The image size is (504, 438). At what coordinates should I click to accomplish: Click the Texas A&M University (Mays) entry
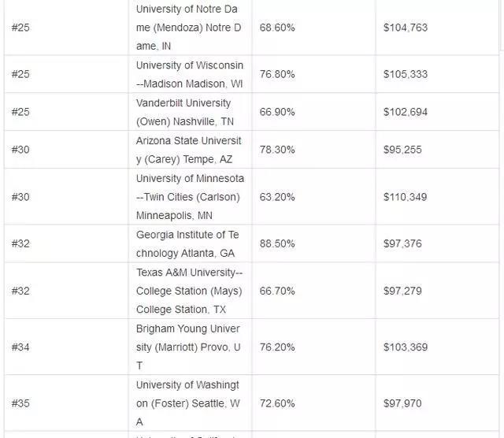coord(189,291)
